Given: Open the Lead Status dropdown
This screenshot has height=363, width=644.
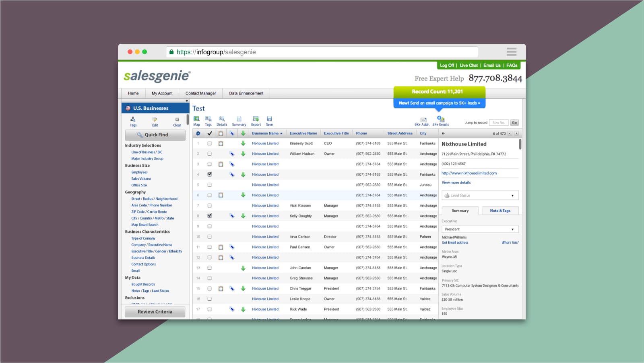Looking at the screenshot, I should 480,195.
